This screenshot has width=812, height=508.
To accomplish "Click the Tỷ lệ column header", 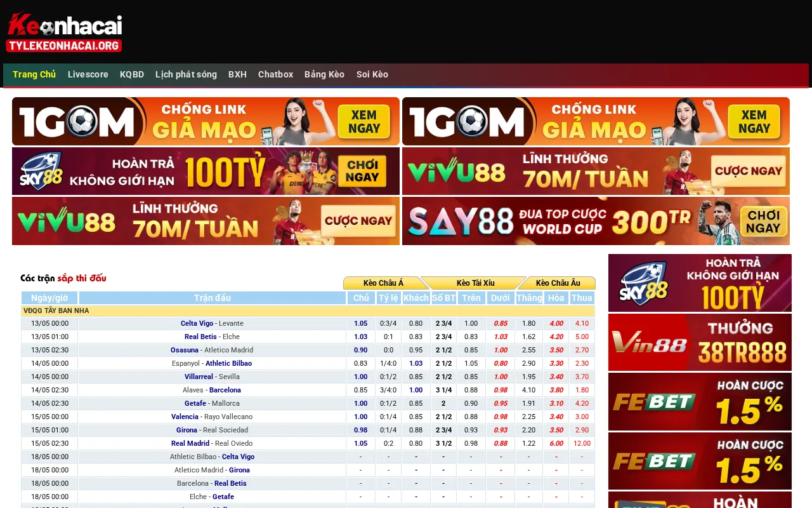I will click(x=388, y=298).
